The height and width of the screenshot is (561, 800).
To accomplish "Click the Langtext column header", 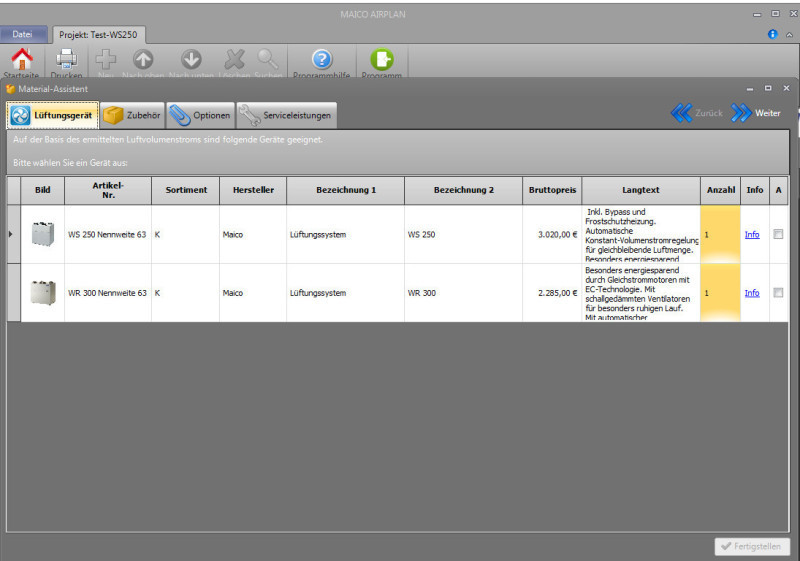I will point(641,190).
